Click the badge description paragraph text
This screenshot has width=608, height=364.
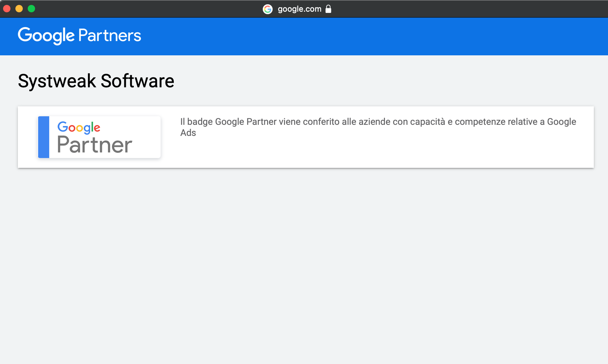(378, 127)
